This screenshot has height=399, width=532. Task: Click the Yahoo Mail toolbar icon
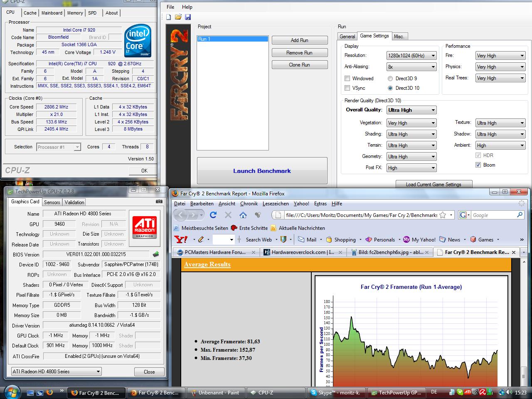click(301, 239)
